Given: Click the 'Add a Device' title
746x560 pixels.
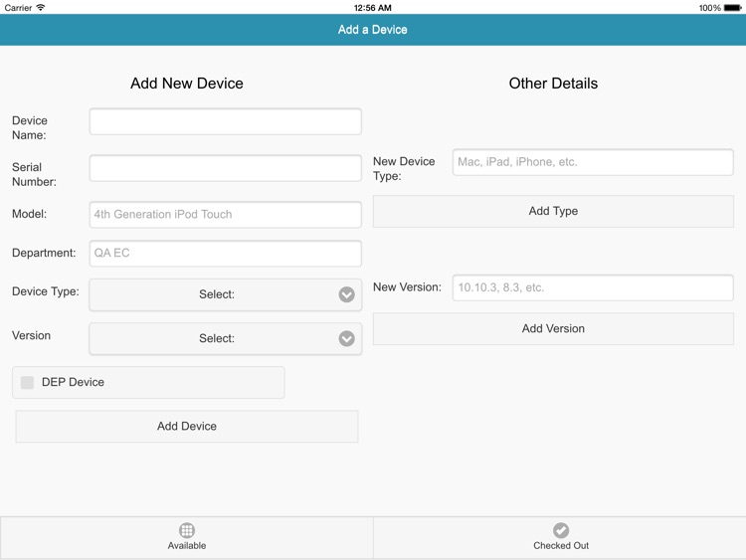Looking at the screenshot, I should 373,30.
